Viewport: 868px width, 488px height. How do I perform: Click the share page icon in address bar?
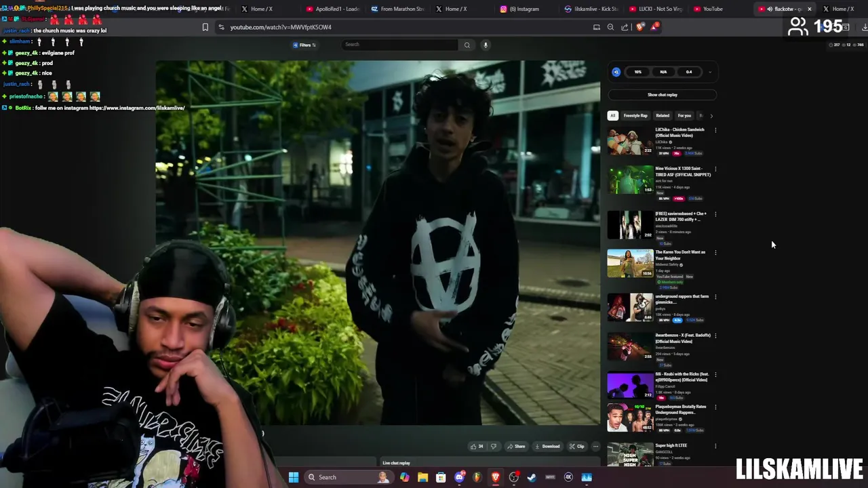click(625, 27)
